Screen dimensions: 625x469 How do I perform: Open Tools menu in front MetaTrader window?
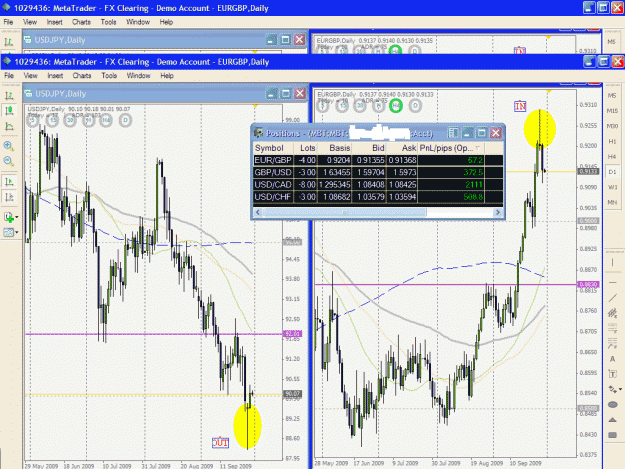pyautogui.click(x=109, y=76)
